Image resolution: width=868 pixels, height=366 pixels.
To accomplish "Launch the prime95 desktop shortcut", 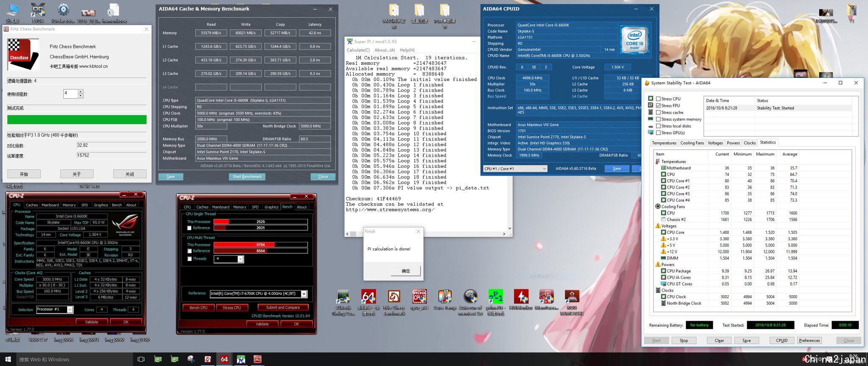I will (x=495, y=302).
